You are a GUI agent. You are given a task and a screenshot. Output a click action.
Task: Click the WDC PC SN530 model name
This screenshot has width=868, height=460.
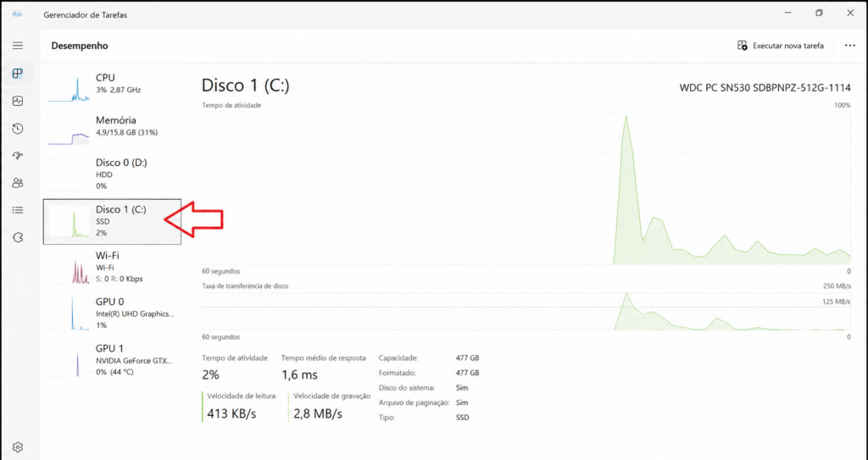(x=765, y=87)
